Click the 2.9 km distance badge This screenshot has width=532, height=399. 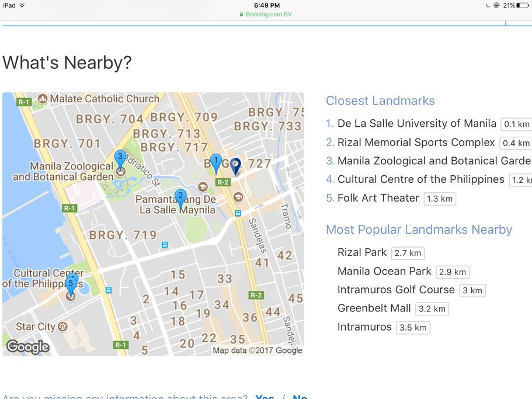click(453, 272)
